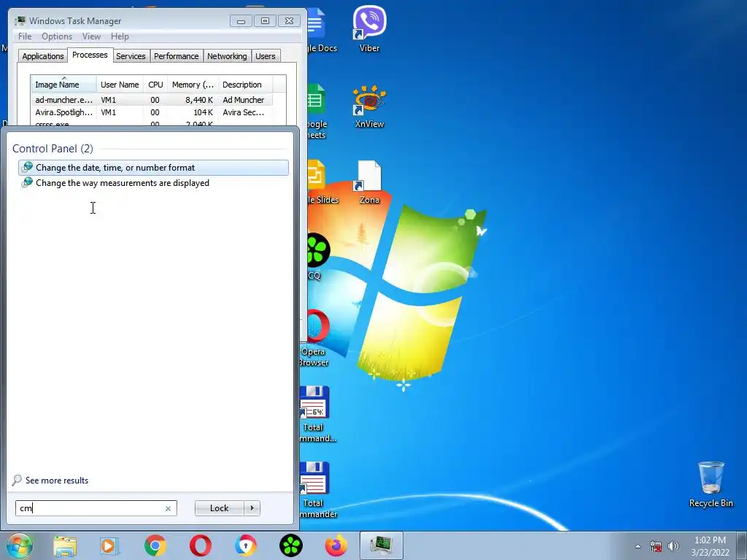
Task: Activate the Task Manager taskbar button
Action: pos(381,545)
